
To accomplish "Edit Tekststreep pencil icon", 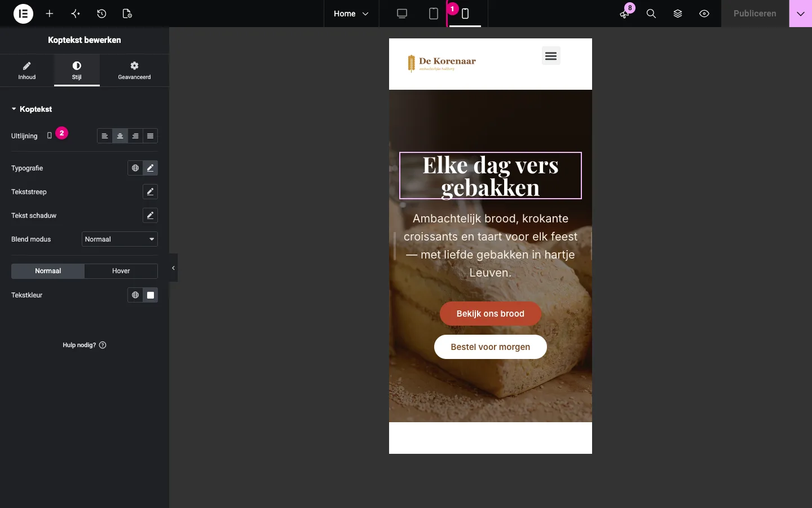I will tap(150, 192).
